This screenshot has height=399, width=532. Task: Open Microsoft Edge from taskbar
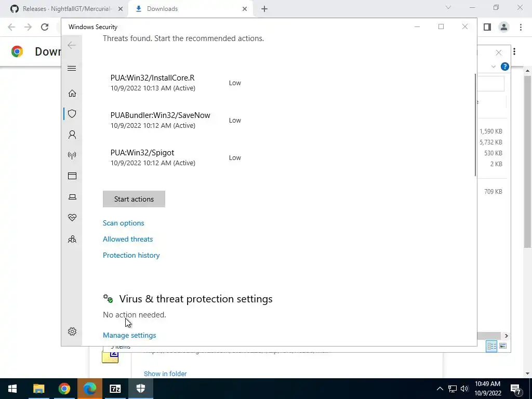(x=89, y=389)
